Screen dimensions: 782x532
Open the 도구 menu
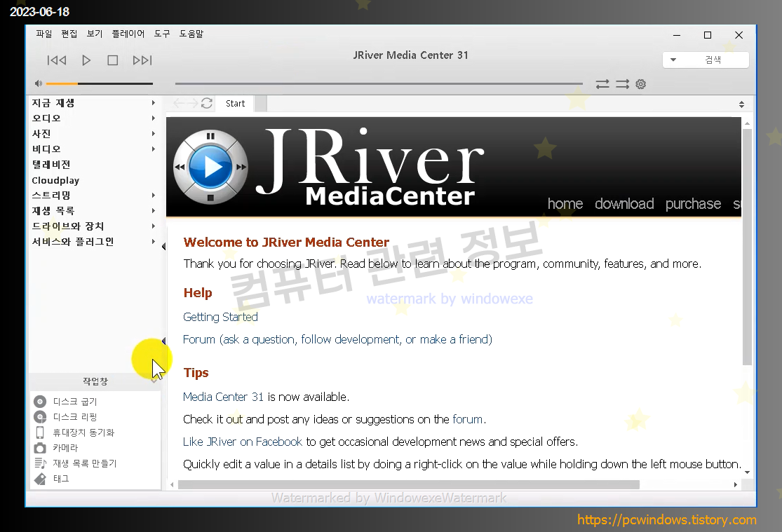[x=162, y=34]
